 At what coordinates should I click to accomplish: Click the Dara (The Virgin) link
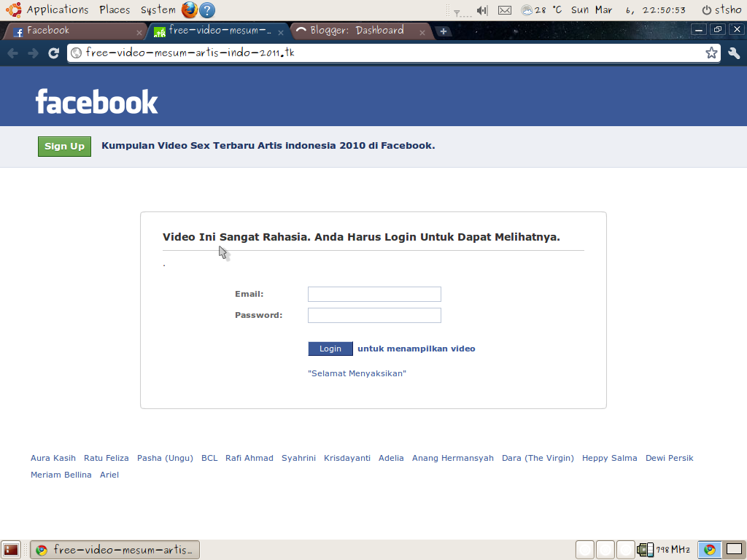tap(538, 458)
